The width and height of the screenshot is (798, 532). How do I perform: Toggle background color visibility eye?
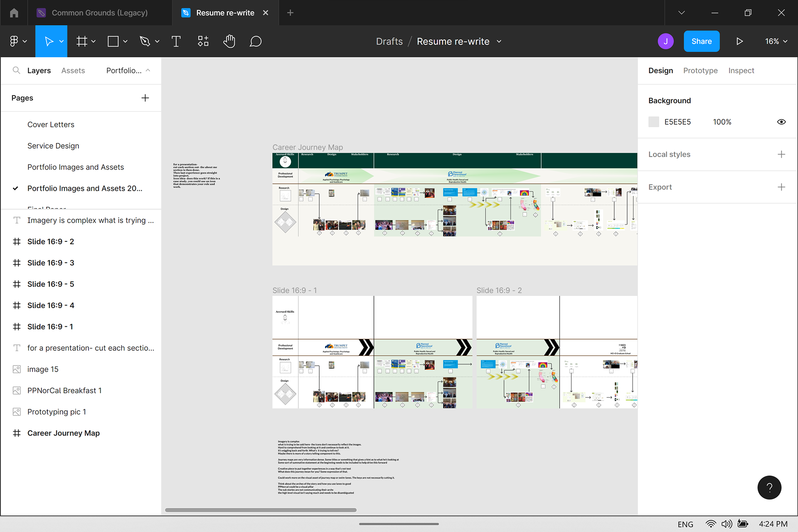coord(781,122)
